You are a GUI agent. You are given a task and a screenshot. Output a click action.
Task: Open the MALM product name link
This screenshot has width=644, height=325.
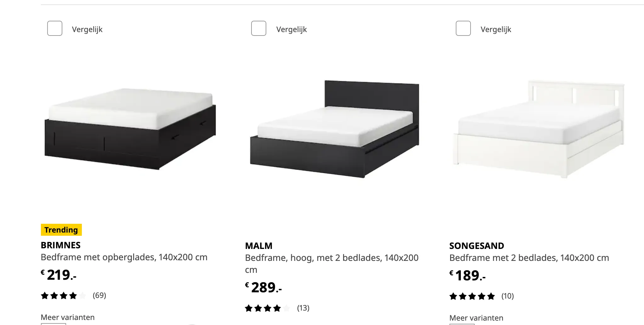click(x=259, y=246)
